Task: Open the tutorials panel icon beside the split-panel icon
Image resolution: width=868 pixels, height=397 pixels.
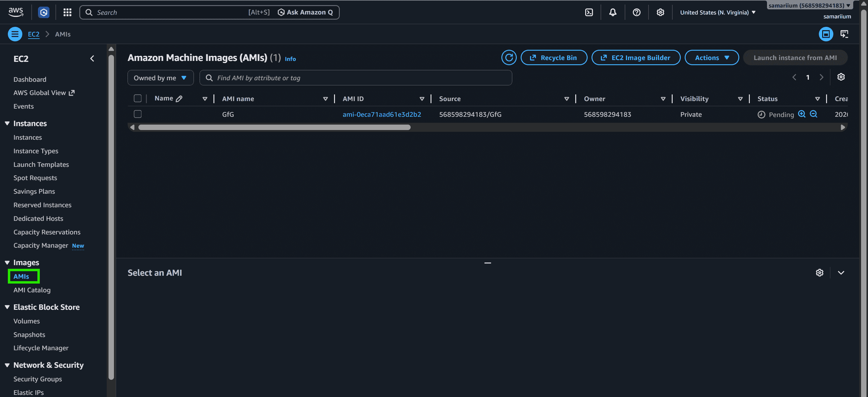Action: point(844,34)
